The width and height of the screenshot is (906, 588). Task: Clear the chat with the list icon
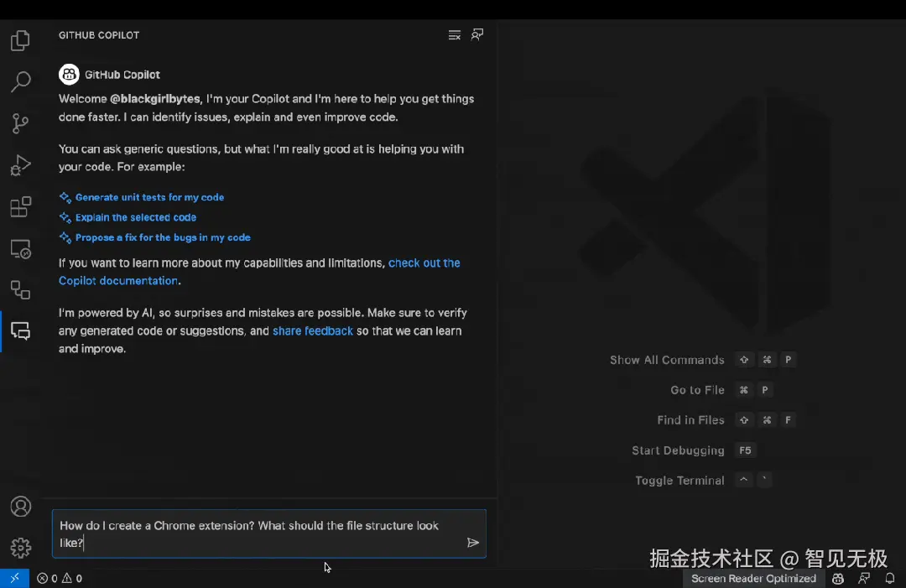(454, 35)
